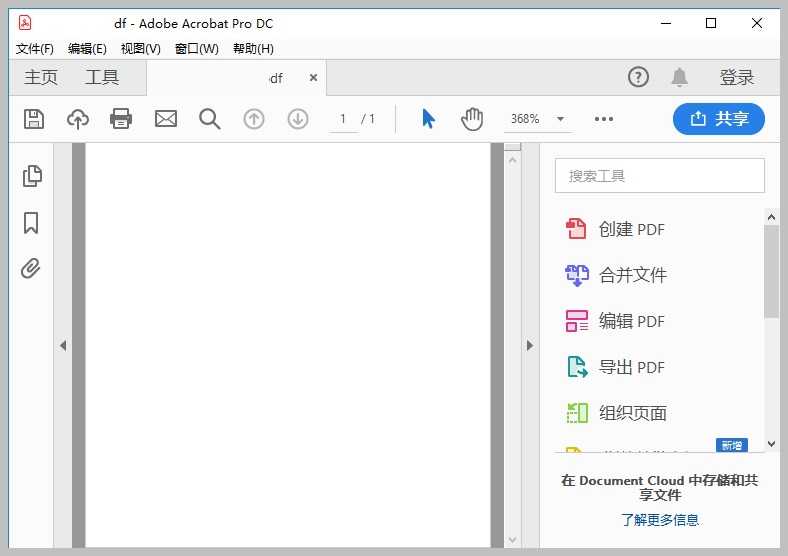Collapse the right tools pane

[530, 346]
